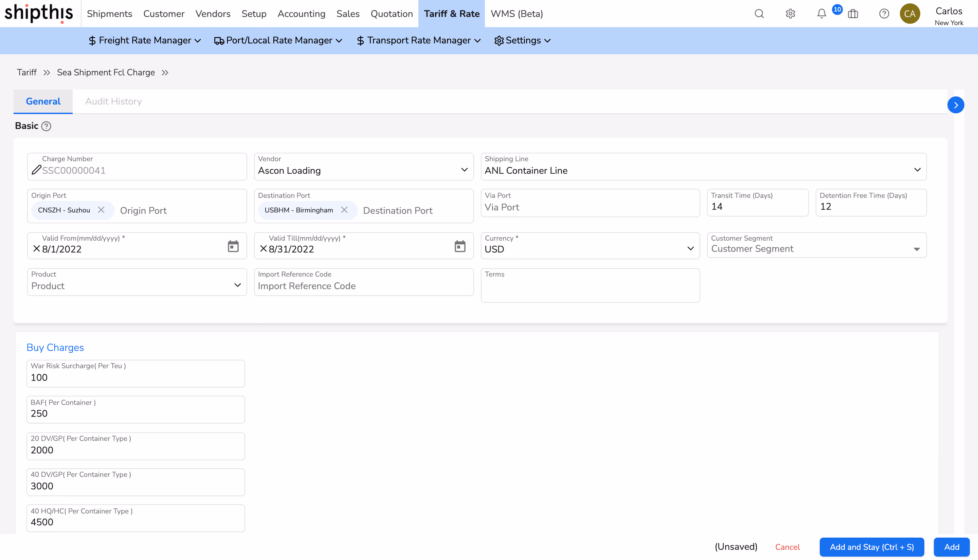978x560 pixels.
Task: Click the (Unsaved) status text
Action: pos(736,547)
